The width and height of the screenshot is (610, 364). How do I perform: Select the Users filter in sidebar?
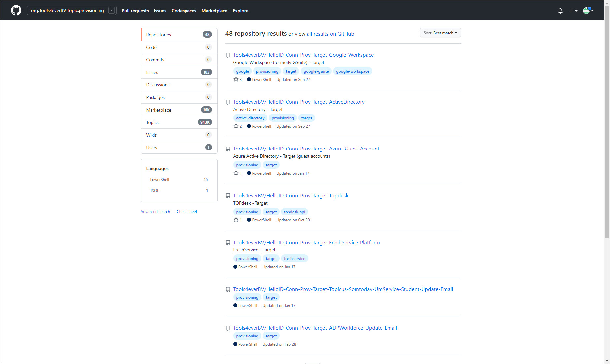point(179,148)
